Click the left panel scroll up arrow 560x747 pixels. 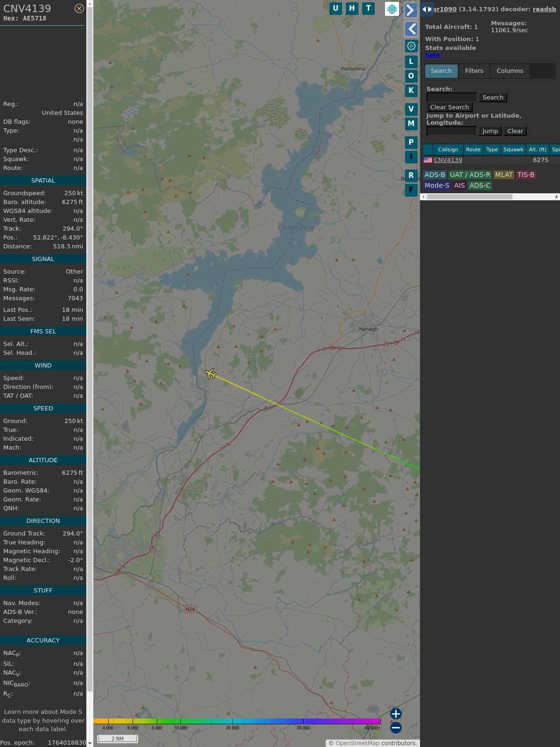click(90, 3)
